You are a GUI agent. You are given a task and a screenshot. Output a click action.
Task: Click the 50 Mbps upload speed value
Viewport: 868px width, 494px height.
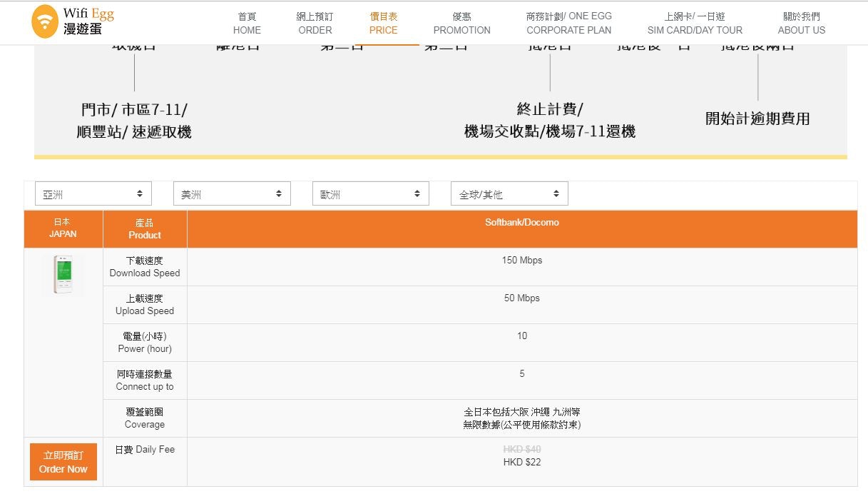(522, 298)
